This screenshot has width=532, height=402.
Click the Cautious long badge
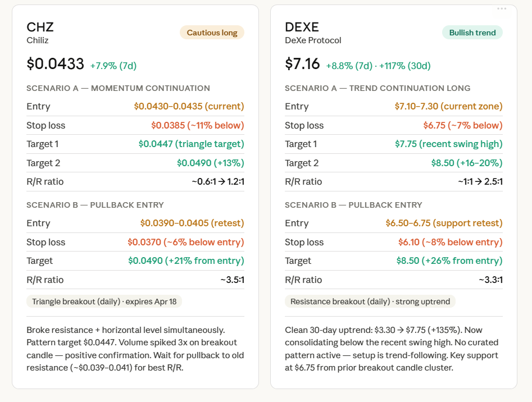click(212, 33)
